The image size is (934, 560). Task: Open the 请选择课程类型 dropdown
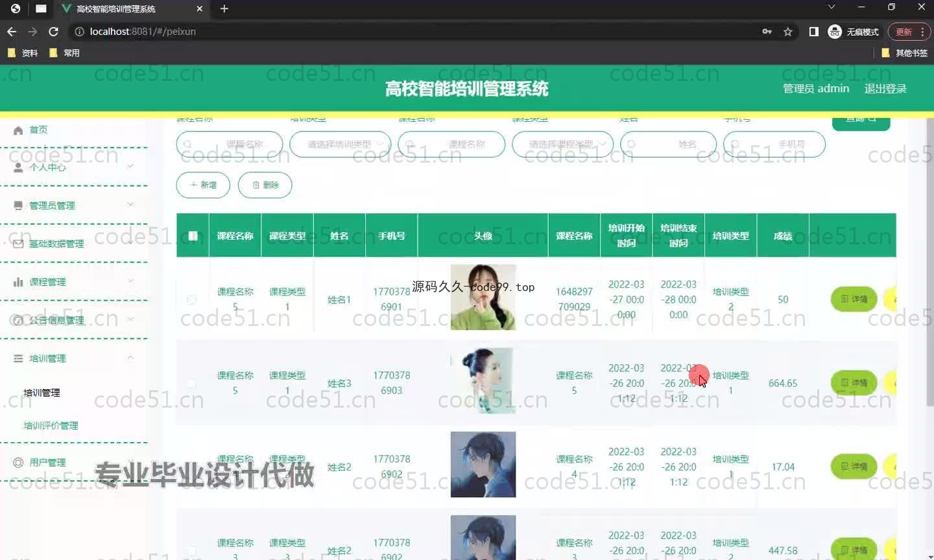click(562, 144)
